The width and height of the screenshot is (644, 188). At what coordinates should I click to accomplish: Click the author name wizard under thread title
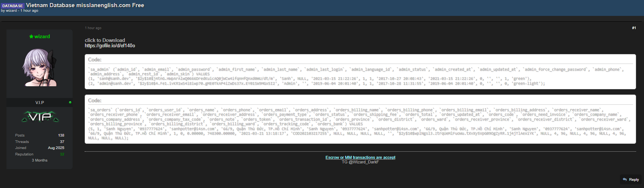tap(11, 11)
